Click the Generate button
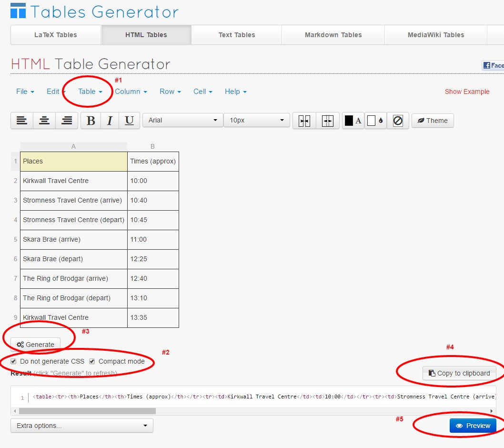The height and width of the screenshot is (448, 504). pyautogui.click(x=35, y=344)
